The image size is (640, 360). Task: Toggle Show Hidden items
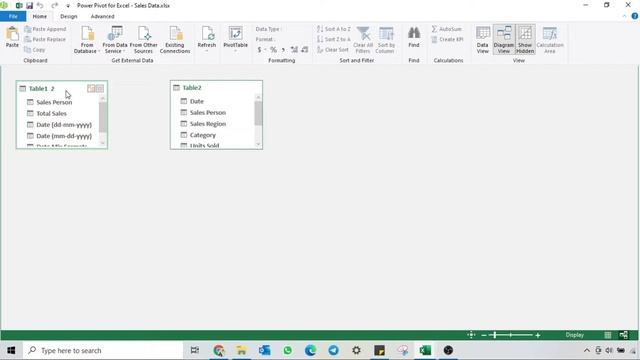click(525, 39)
